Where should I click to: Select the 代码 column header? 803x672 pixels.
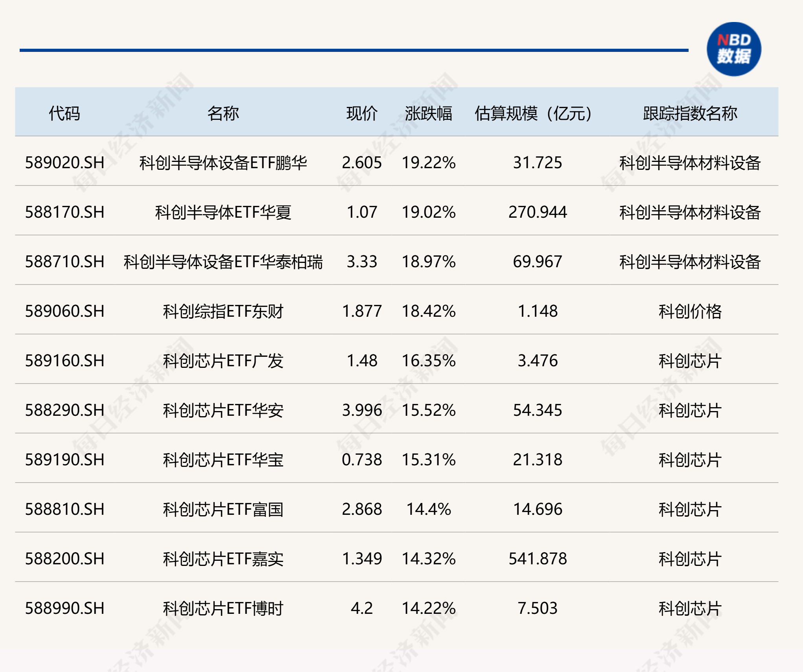64,114
